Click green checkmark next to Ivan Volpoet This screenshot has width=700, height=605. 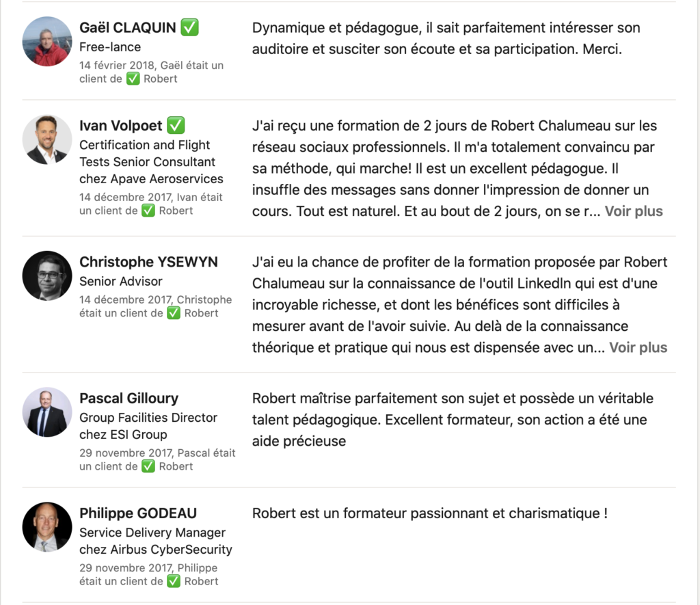point(176,126)
